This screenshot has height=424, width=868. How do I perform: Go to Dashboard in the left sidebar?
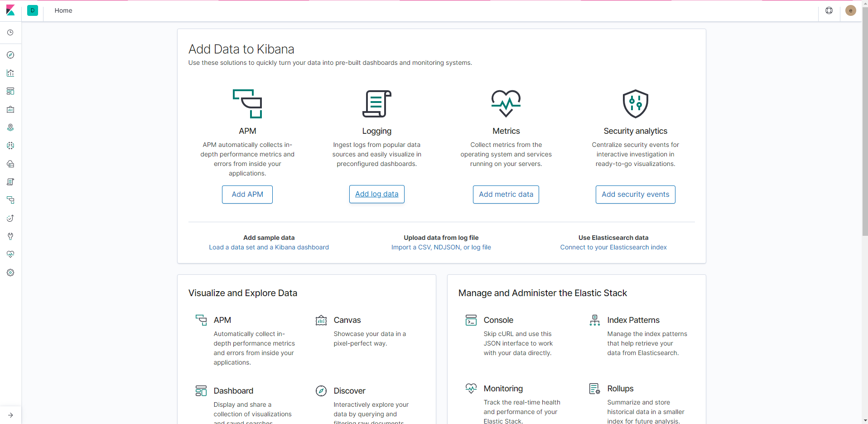point(10,91)
